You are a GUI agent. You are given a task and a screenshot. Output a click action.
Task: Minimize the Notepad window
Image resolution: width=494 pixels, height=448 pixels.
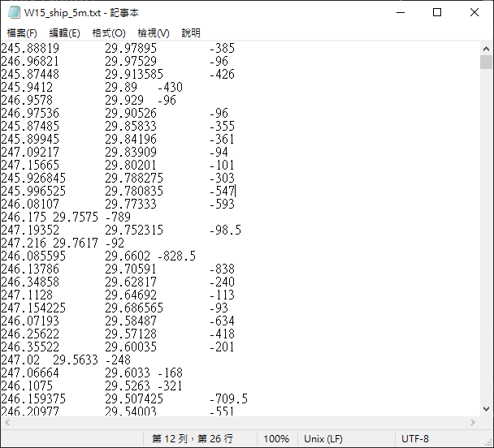(401, 13)
